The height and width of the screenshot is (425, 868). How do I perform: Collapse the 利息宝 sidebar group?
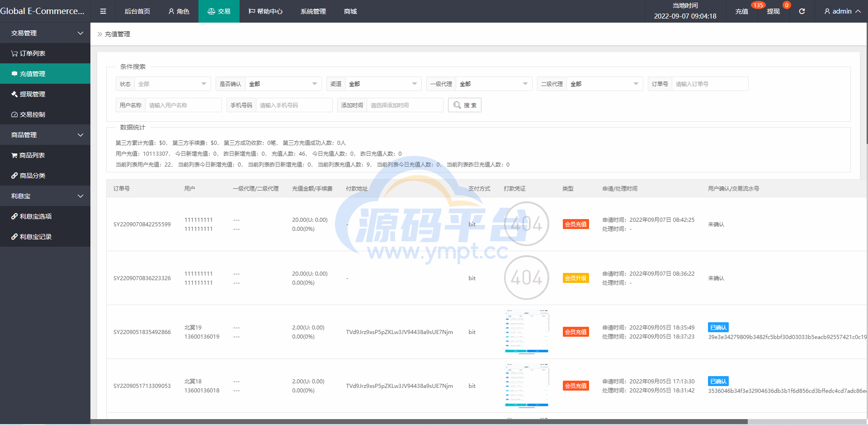[x=45, y=196]
